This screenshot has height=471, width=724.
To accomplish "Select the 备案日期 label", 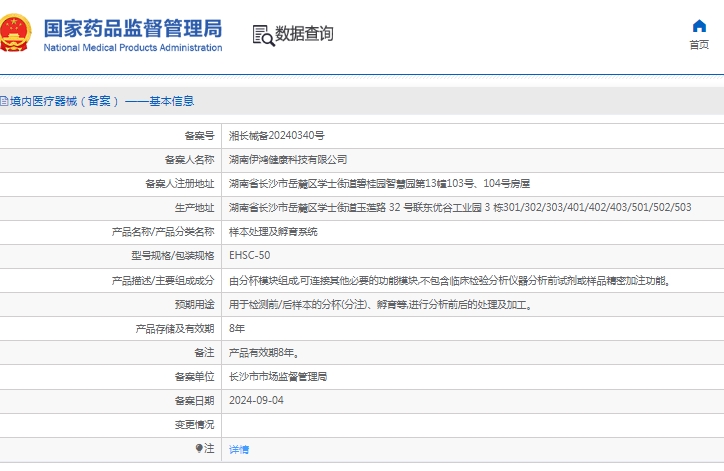I will (195, 401).
